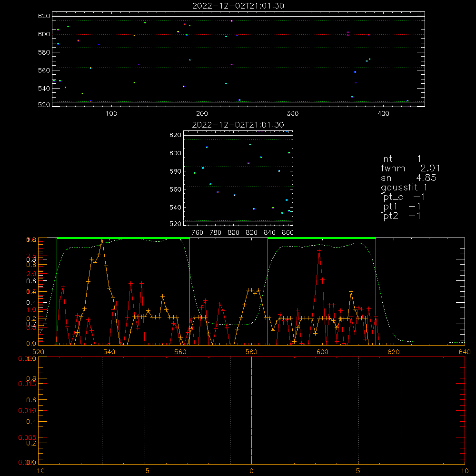Click x-axis label 200 on top plot
This screenshot has width=476, height=476.
202,114
